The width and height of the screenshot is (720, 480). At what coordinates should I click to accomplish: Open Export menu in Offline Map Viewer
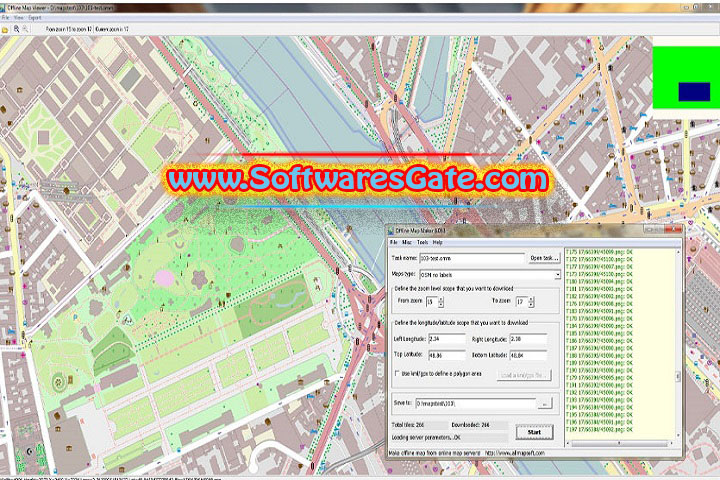[35, 17]
